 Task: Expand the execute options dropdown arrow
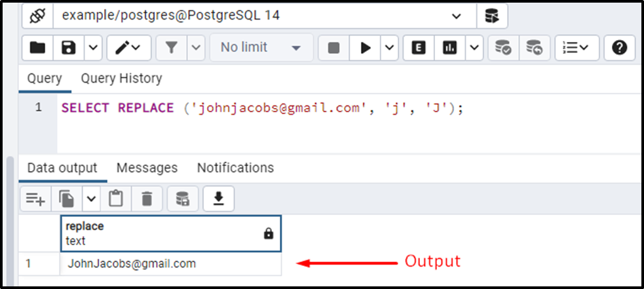pyautogui.click(x=389, y=48)
